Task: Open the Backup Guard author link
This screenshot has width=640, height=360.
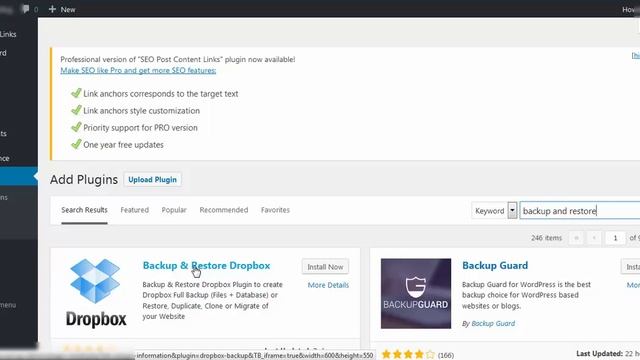Action: click(x=493, y=323)
